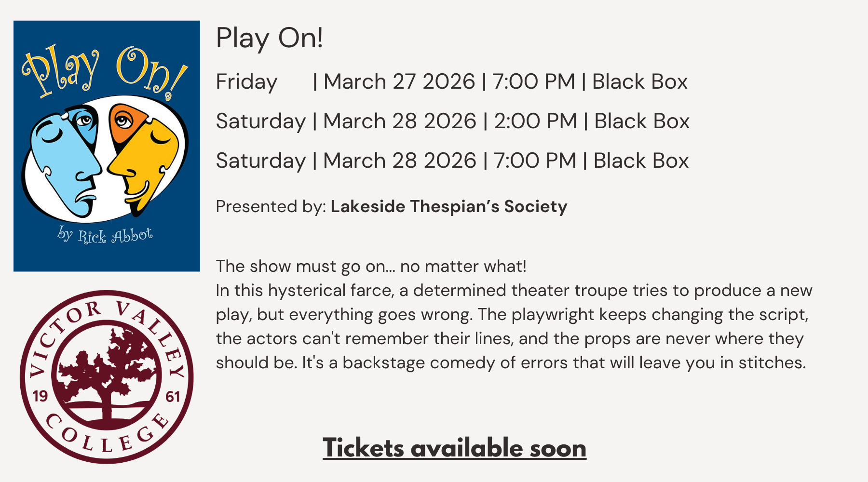Select the Play On! heading text
868x482 pixels.
coord(269,38)
